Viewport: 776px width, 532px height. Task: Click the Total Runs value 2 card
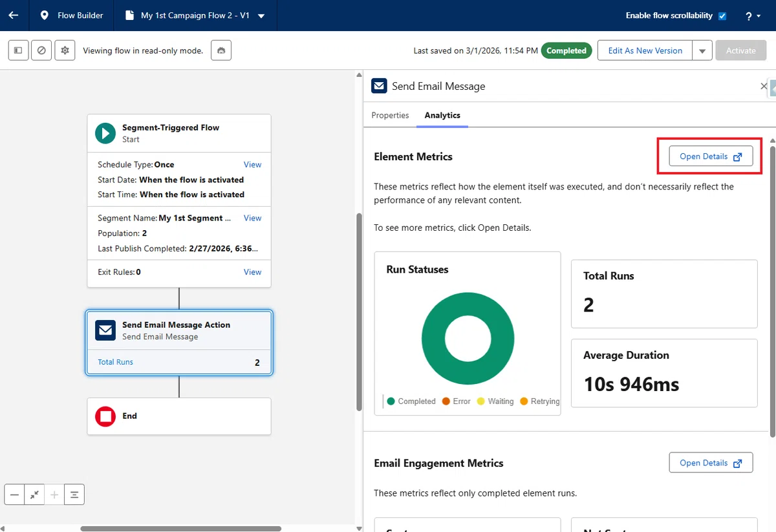664,294
